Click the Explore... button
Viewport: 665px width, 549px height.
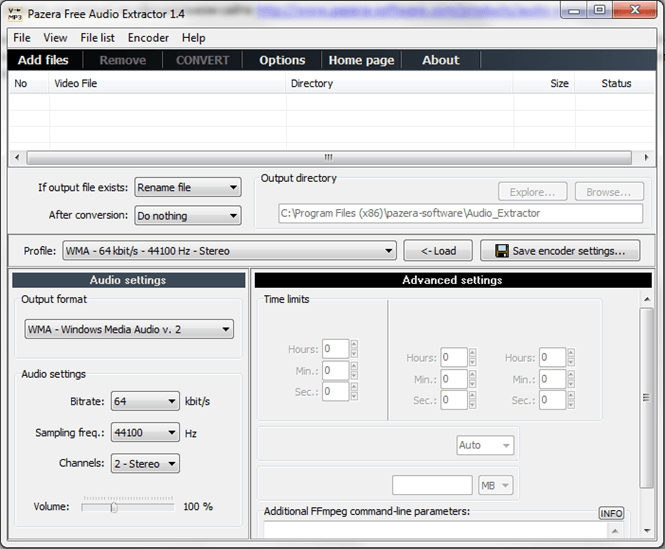tap(532, 192)
